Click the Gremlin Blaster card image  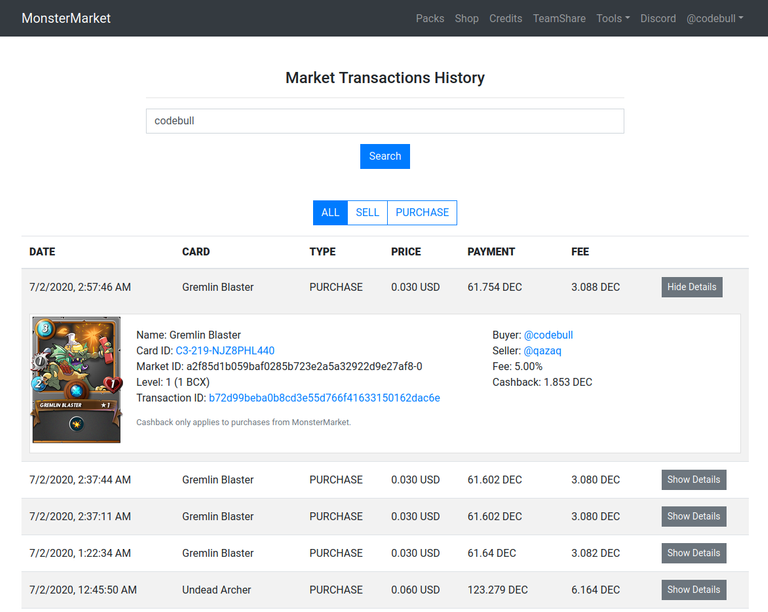pyautogui.click(x=76, y=380)
